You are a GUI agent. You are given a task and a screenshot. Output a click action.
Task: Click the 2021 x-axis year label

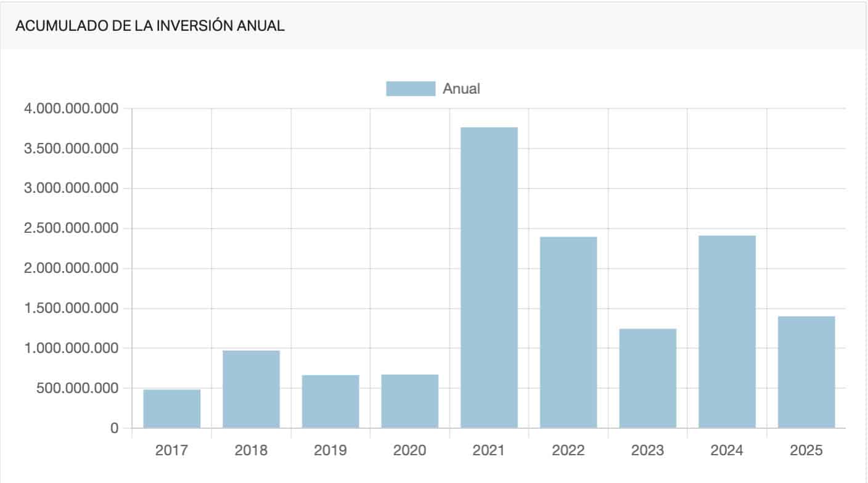(489, 450)
